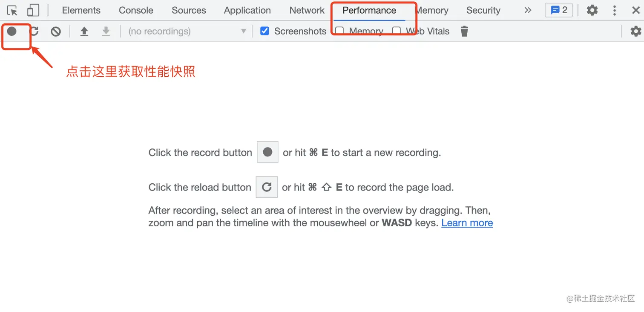
Task: Save the profile with the download arrow icon
Action: [106, 31]
